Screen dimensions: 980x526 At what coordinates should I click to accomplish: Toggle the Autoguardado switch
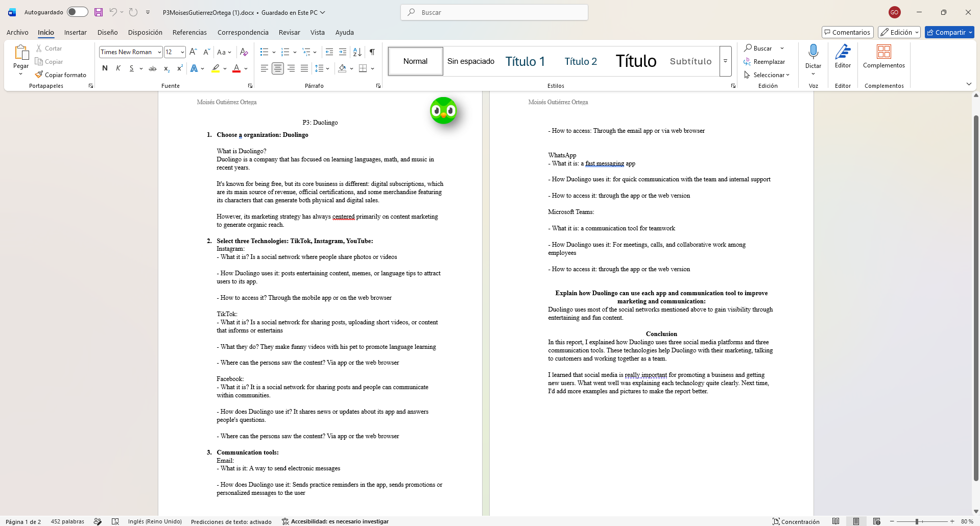[x=78, y=12]
